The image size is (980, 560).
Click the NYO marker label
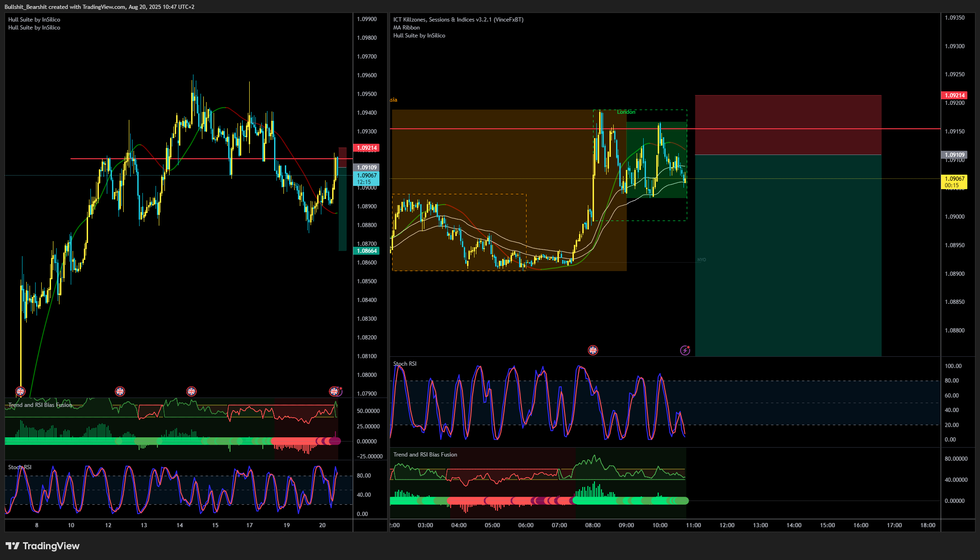701,260
